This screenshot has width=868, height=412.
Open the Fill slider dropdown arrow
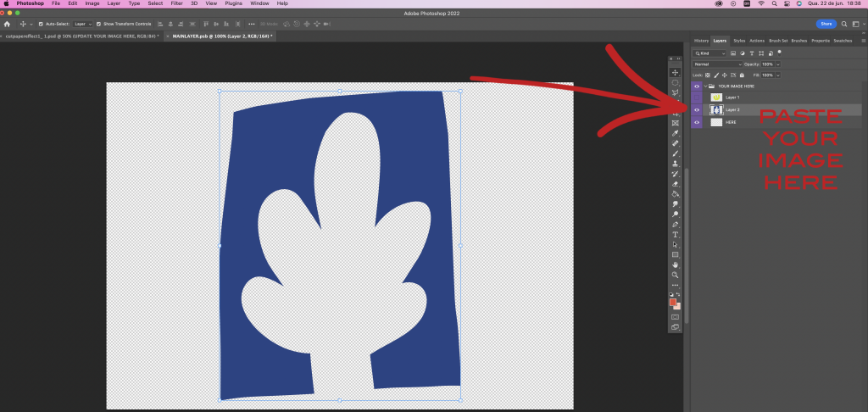point(778,75)
